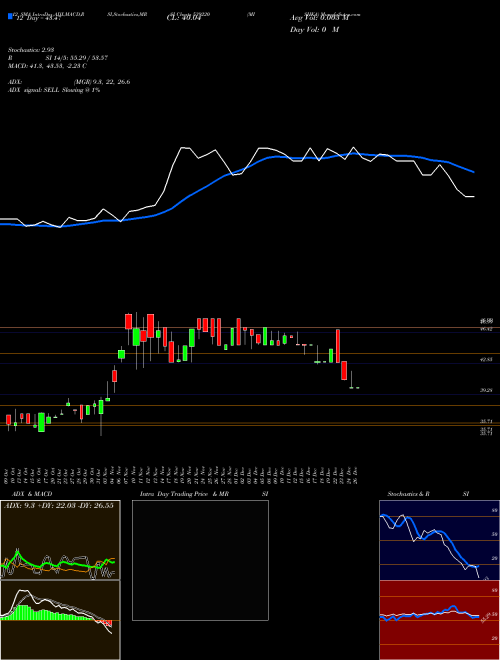Screen dimensions: 500x660
Task: Click the 'Intra Day Trading Price & MRSI' title
Action: coord(204,494)
